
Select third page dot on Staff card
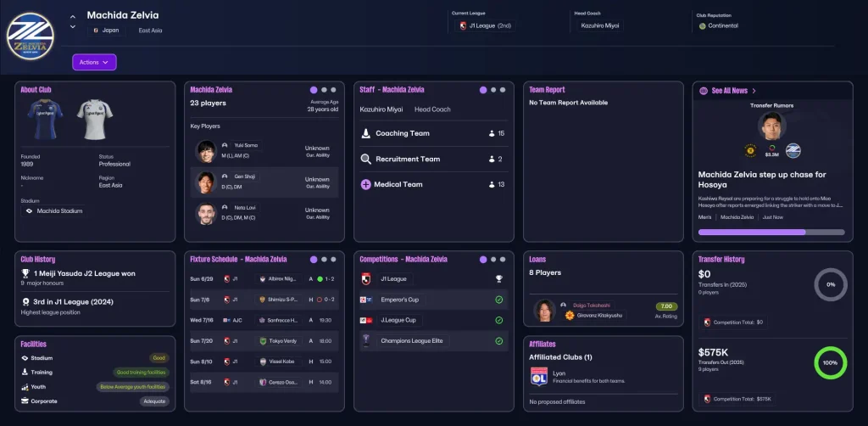point(503,90)
